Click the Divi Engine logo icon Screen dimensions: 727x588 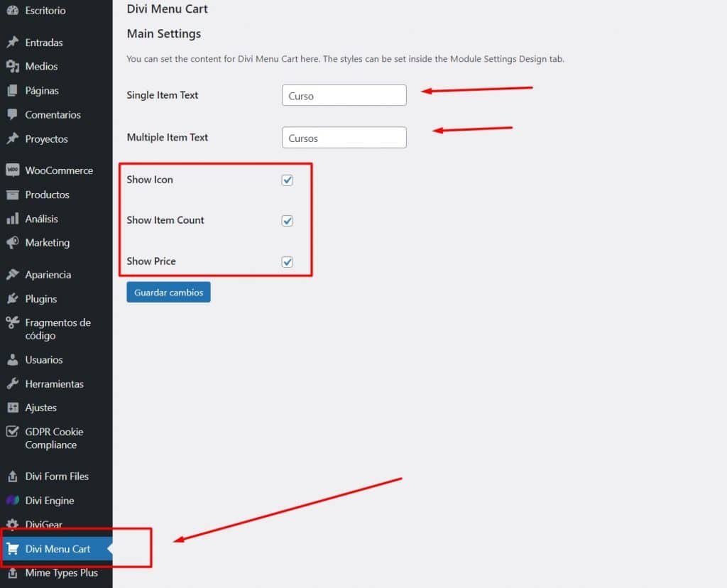click(13, 501)
